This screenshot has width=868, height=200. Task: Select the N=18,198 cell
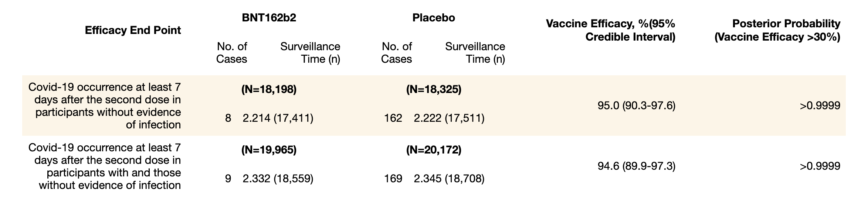(269, 90)
